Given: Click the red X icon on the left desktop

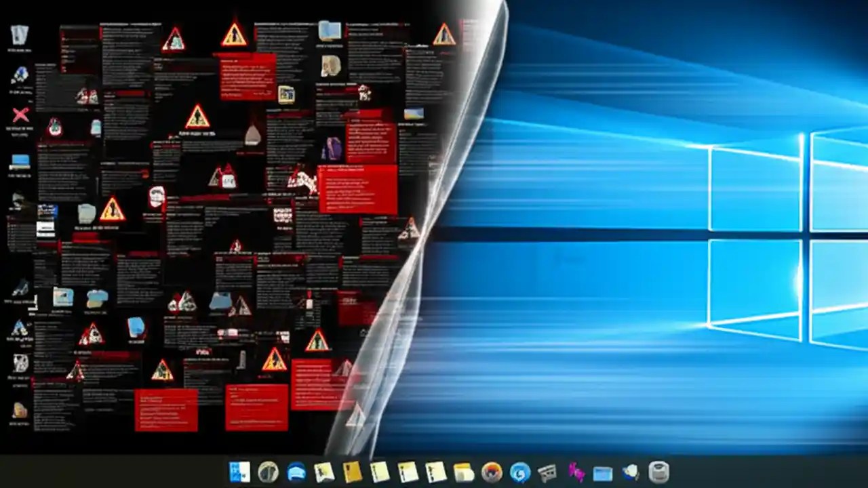Looking at the screenshot, I should pos(20,115).
